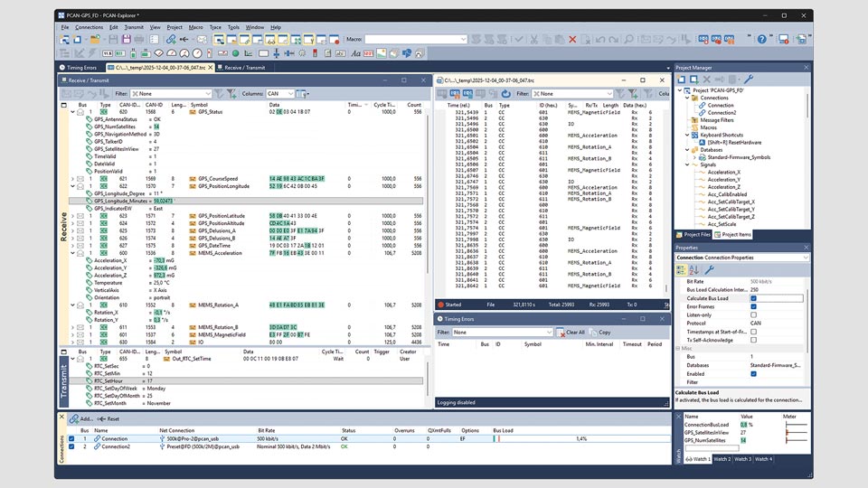Open the Macro menu

(x=195, y=27)
